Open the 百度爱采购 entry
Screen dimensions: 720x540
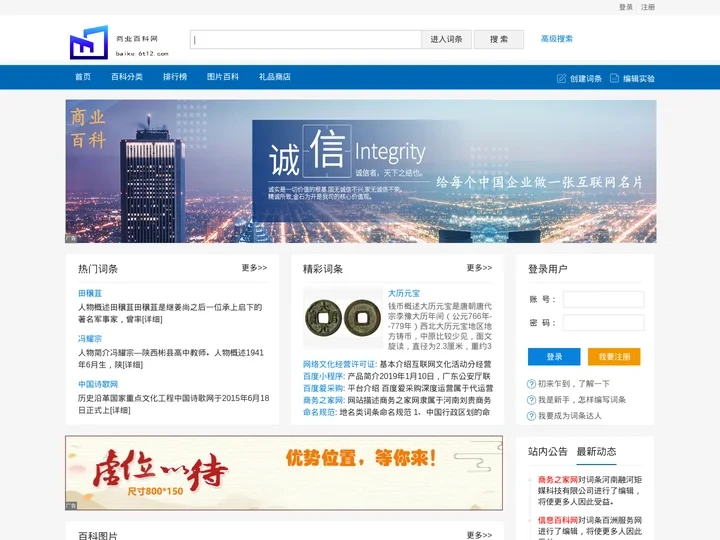323,388
